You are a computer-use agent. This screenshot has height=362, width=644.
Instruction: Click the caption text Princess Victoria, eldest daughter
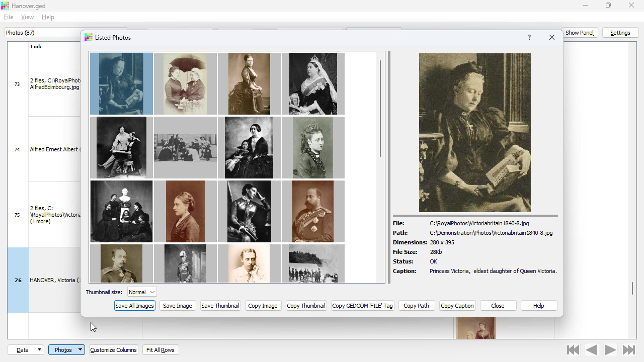(x=493, y=271)
